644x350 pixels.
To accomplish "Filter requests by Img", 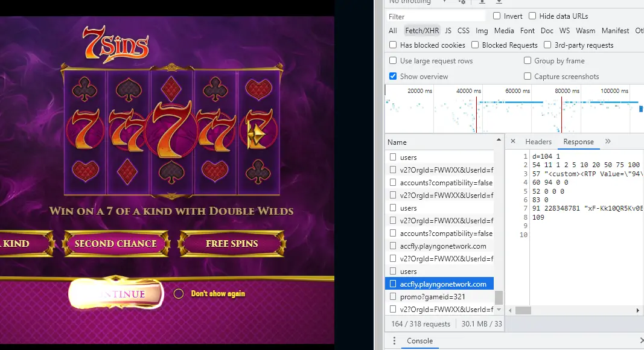I will point(482,31).
